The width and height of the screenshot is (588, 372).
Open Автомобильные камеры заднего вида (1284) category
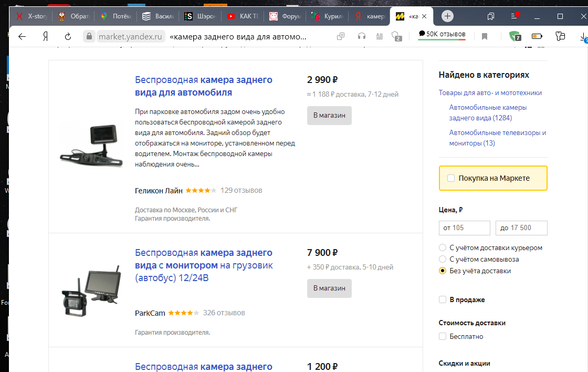pos(488,112)
